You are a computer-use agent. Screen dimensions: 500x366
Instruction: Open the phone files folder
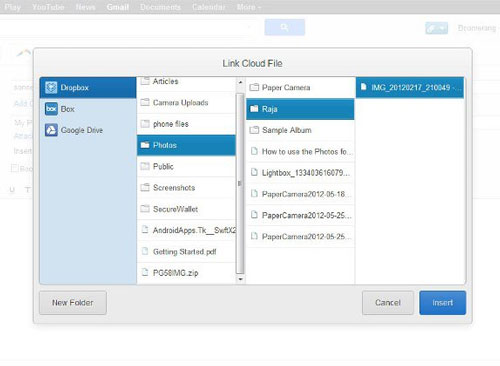[186, 124]
